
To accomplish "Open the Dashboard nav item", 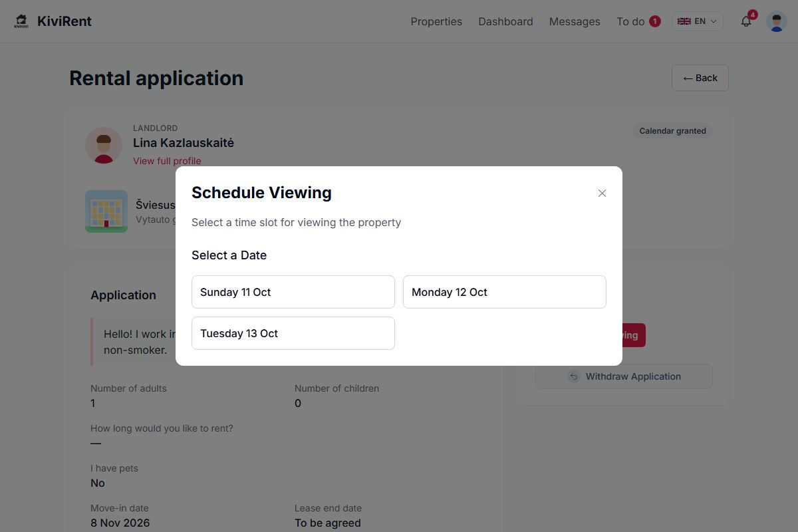I will (505, 21).
